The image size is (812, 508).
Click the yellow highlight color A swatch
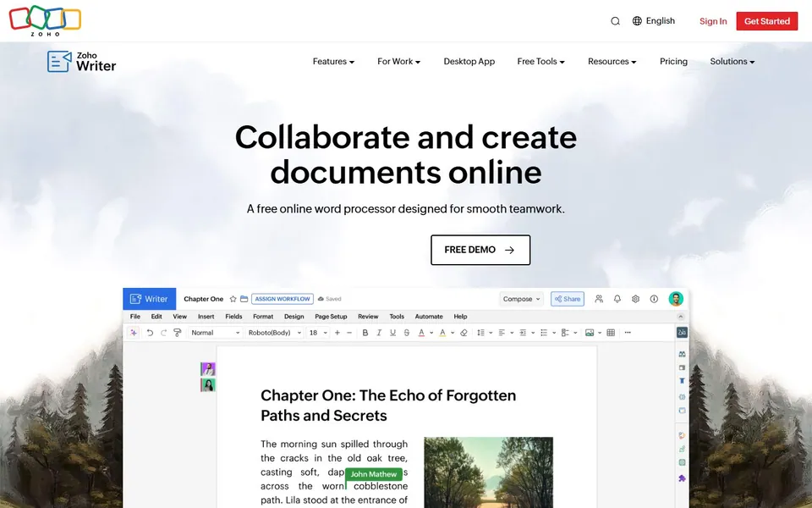coord(442,333)
